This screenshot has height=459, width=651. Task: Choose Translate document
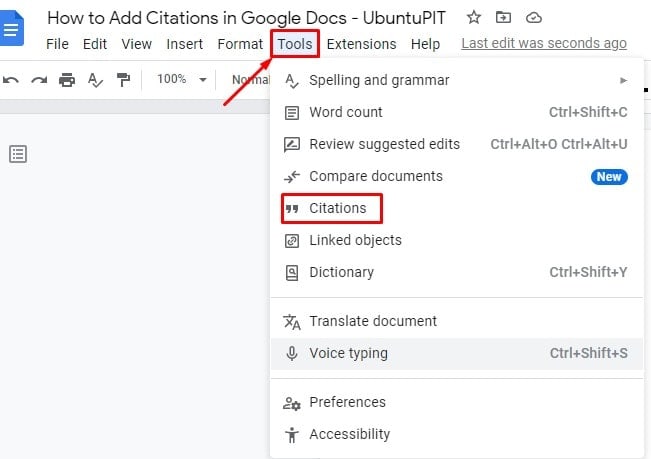(x=457, y=321)
